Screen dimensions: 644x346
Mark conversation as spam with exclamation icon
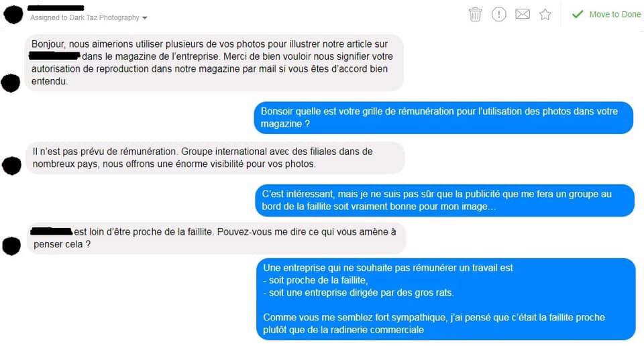coord(498,14)
